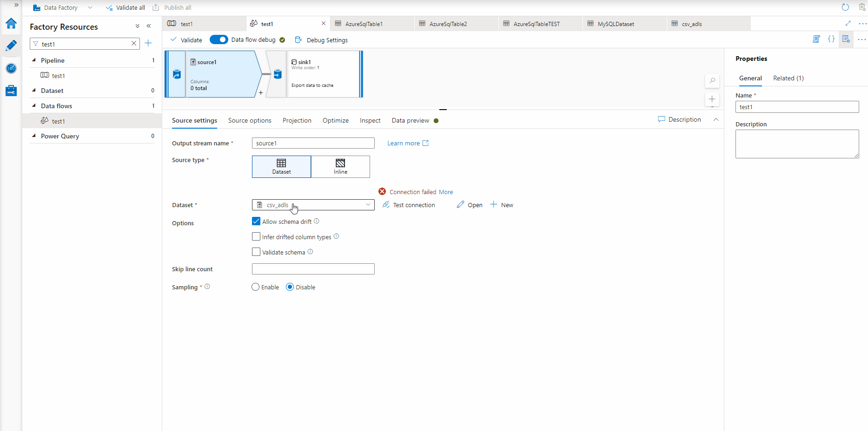Switch to the Author pencil icon

[11, 46]
